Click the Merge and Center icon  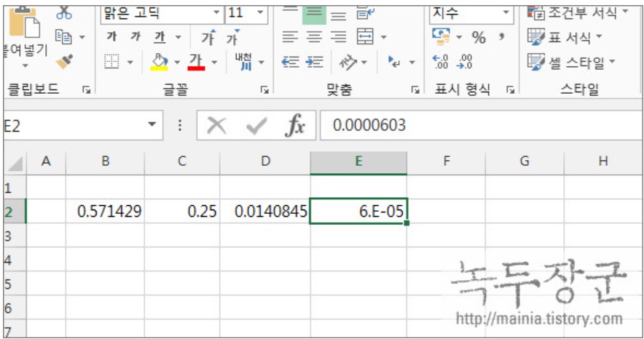(x=365, y=36)
